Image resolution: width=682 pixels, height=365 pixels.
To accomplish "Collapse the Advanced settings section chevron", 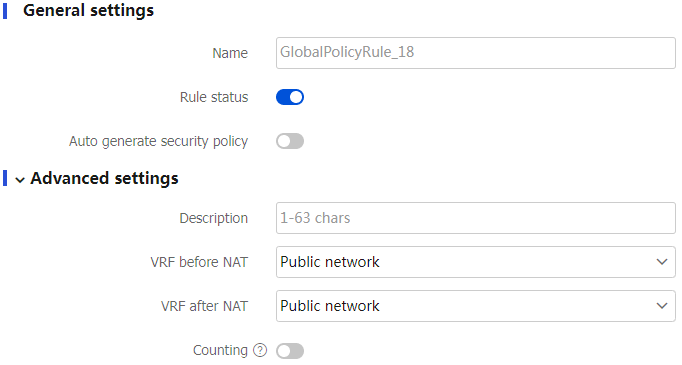I will (20, 180).
